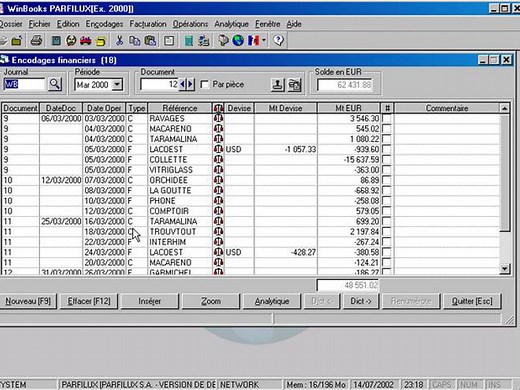Screen dimensions: 520x390
Task: Click the calculator window toolbar icon
Action: tap(169, 41)
